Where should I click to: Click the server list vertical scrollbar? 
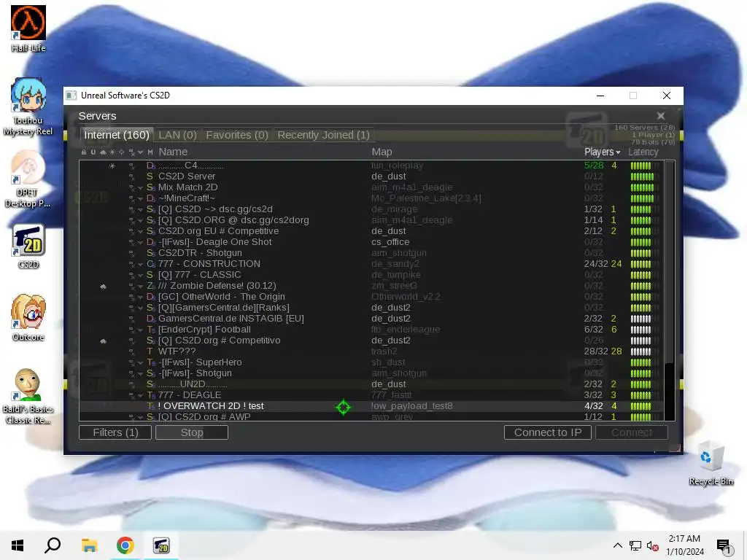pyautogui.click(x=670, y=262)
